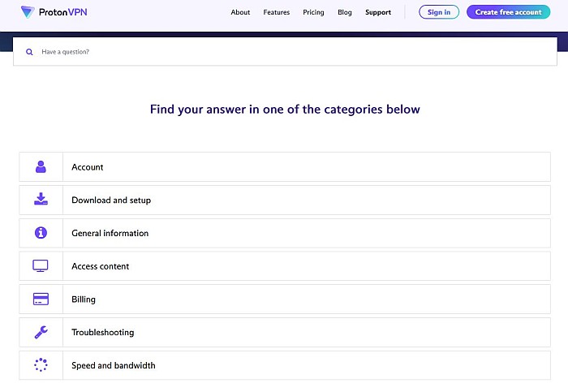Click the Download and setup icon
Image resolution: width=568 pixels, height=392 pixels.
pos(41,200)
